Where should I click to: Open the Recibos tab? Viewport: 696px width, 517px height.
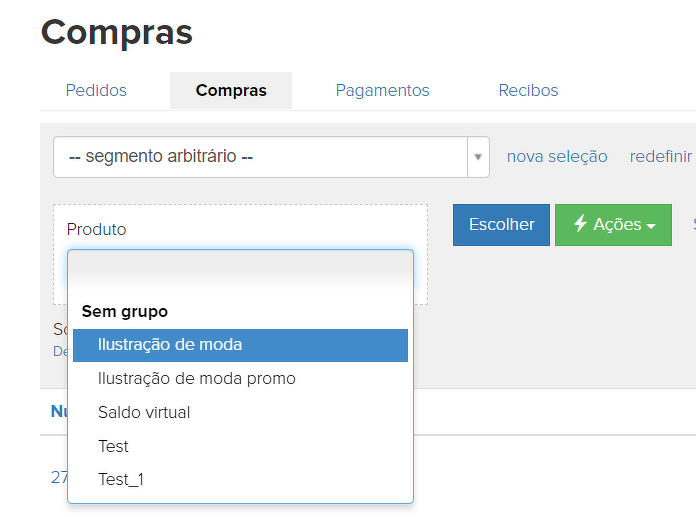point(528,90)
